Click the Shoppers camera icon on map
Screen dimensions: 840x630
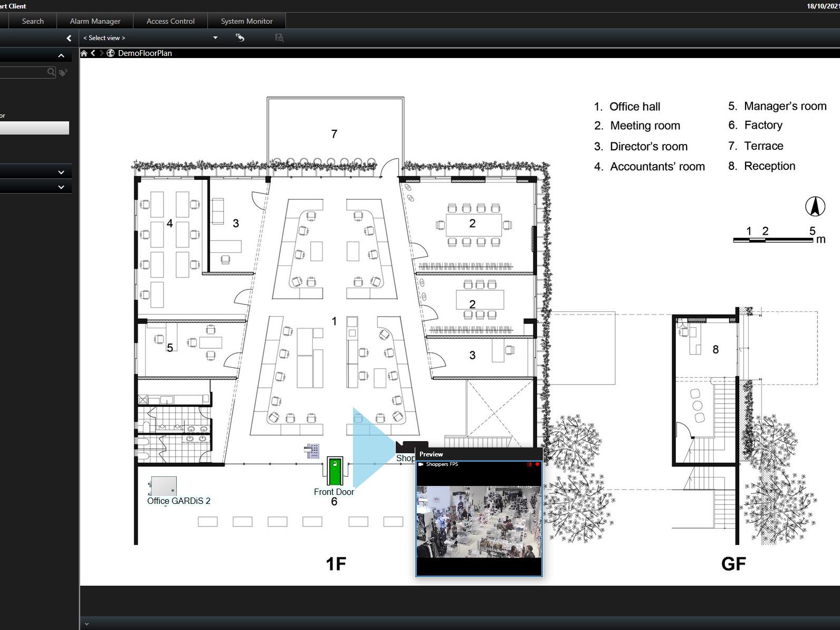[405, 446]
